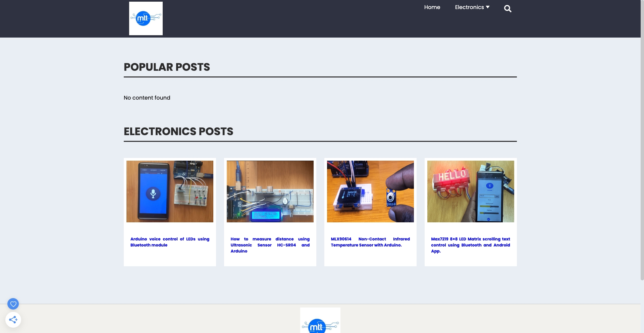Click the search icon next to Electronics
Viewport: 644px width, 333px height.
[507, 8]
